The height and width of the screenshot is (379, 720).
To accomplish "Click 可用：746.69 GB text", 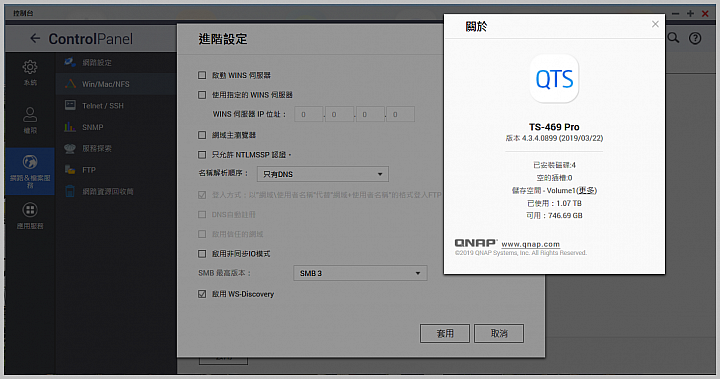I will point(554,215).
